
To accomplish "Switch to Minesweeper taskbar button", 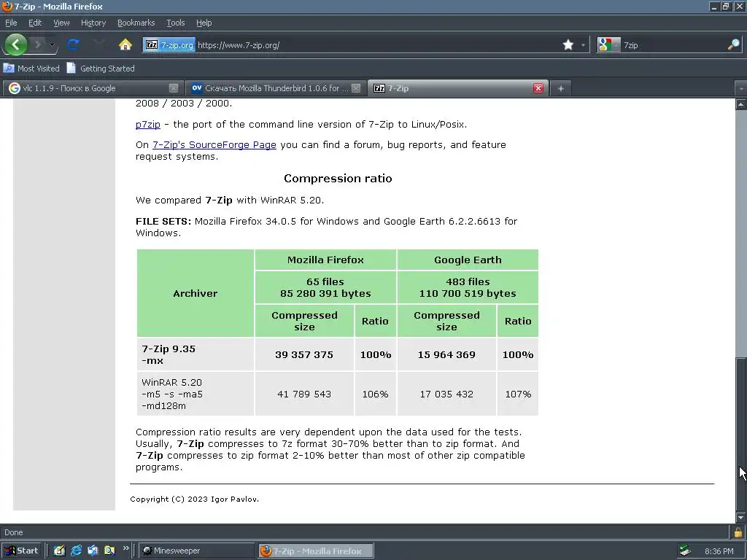I will (x=198, y=551).
